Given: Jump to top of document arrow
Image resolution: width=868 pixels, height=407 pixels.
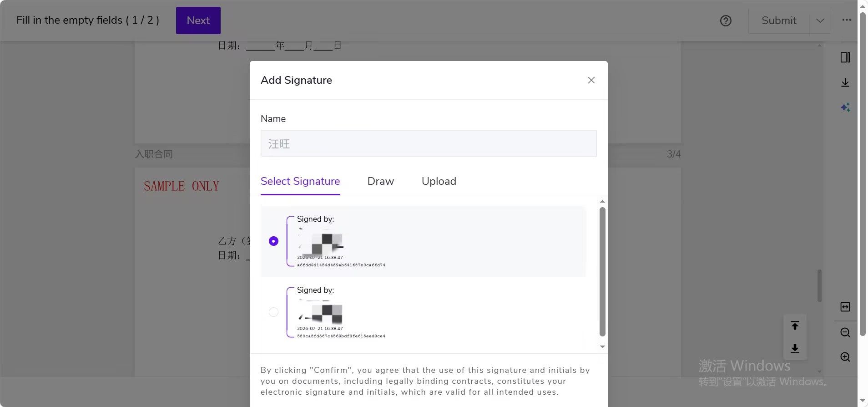Looking at the screenshot, I should pyautogui.click(x=795, y=326).
